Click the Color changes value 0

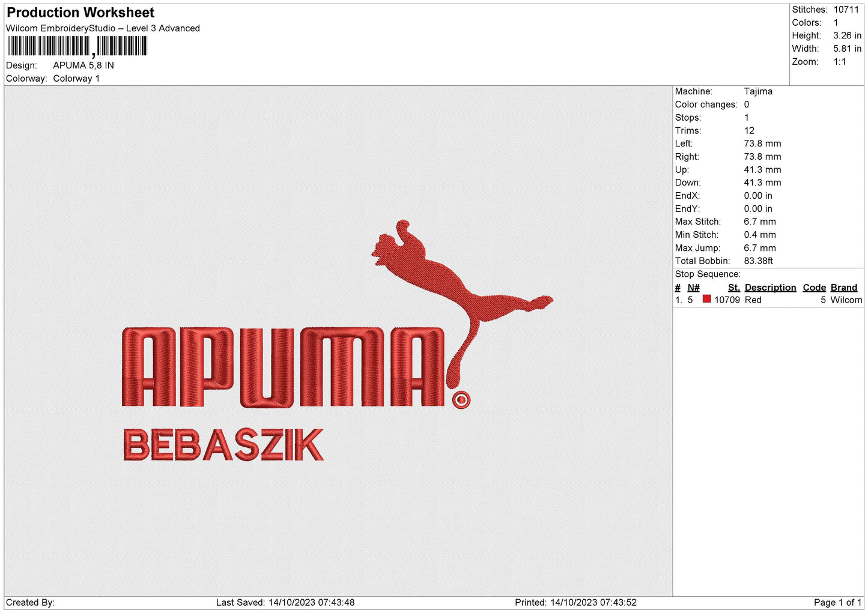point(747,104)
